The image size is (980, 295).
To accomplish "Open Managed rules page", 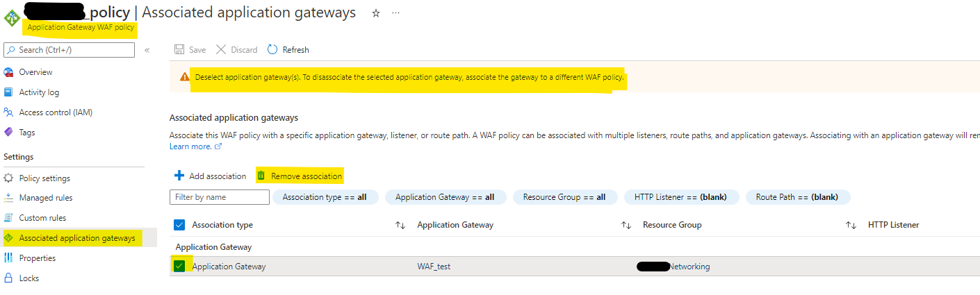I will [x=46, y=198].
